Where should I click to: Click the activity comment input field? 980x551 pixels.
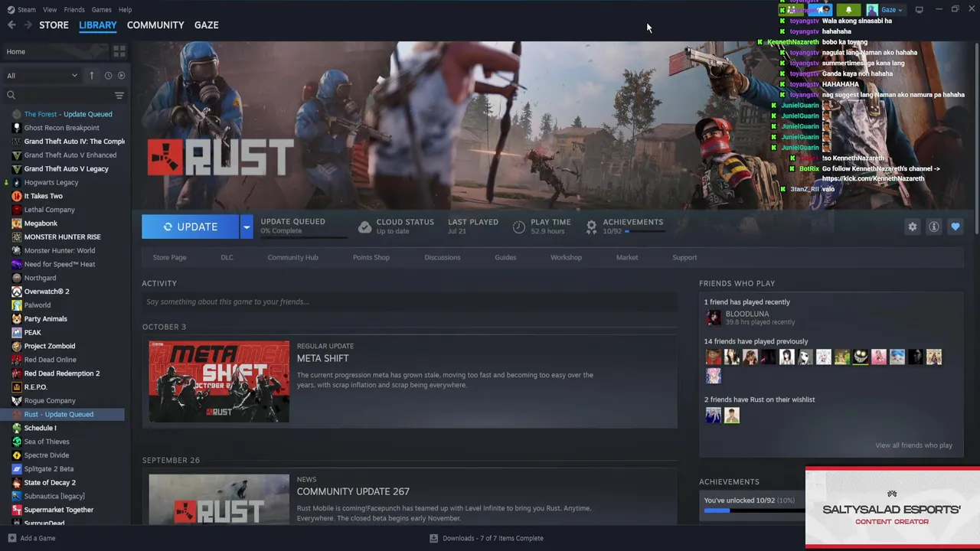click(x=410, y=302)
